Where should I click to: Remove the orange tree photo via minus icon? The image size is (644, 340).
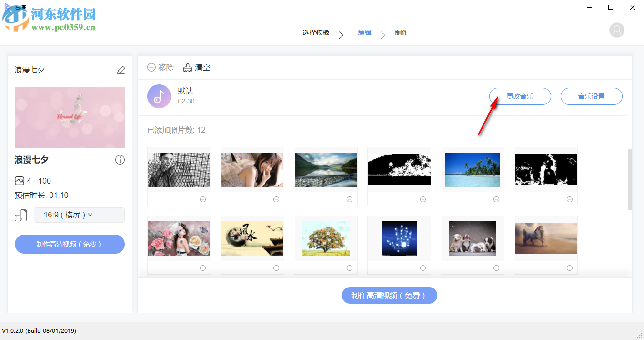point(350,268)
